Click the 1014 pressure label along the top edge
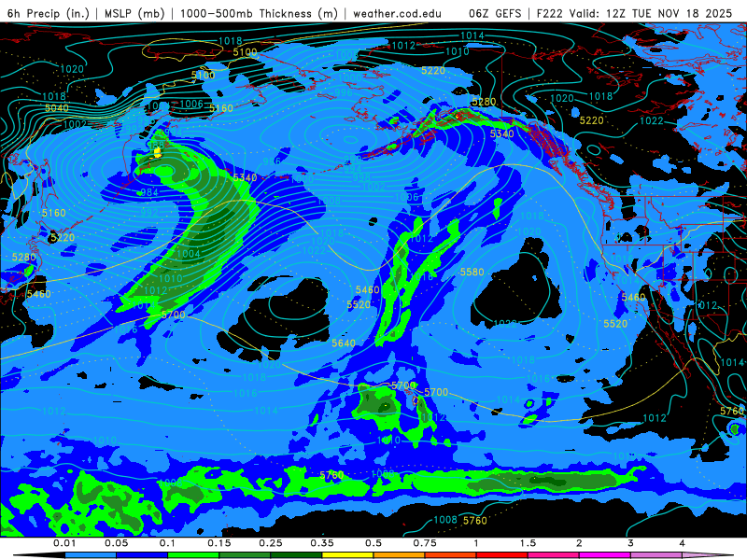This screenshot has height=560, width=747. 472,35
